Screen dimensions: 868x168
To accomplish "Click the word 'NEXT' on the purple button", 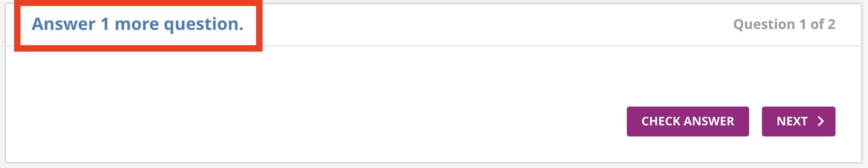I will pyautogui.click(x=792, y=122).
